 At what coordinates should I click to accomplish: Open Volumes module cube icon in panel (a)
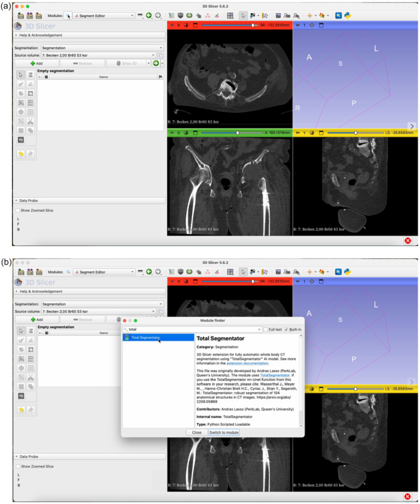(181, 16)
